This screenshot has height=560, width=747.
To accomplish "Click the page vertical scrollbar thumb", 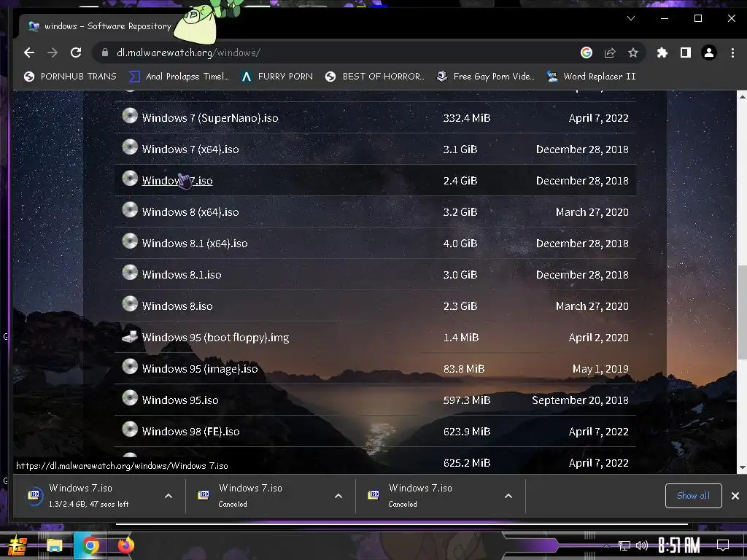I will (742, 312).
